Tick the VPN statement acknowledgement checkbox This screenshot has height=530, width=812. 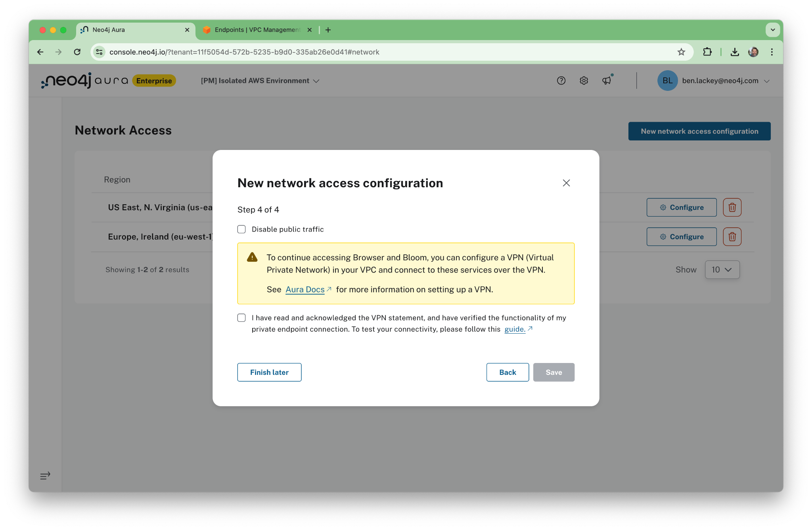tap(241, 318)
